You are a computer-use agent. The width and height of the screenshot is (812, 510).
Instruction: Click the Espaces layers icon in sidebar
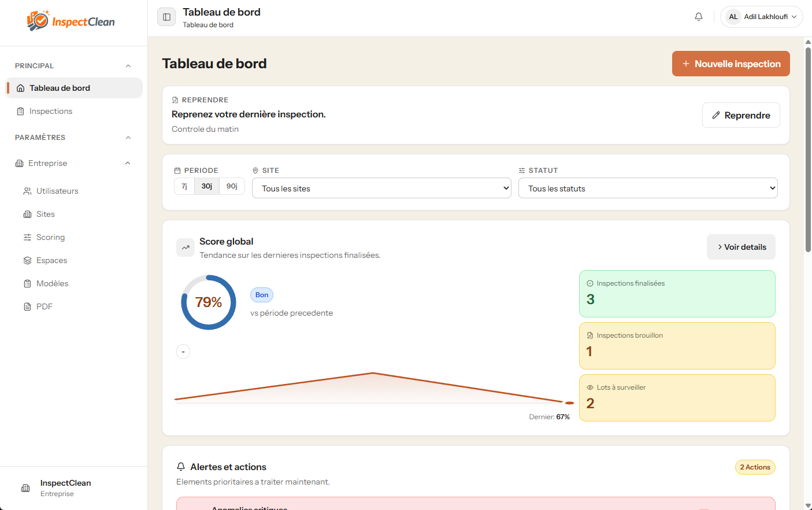coord(27,260)
